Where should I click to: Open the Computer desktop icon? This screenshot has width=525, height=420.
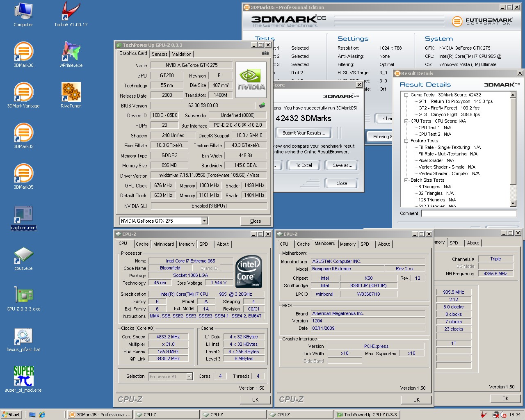(23, 14)
